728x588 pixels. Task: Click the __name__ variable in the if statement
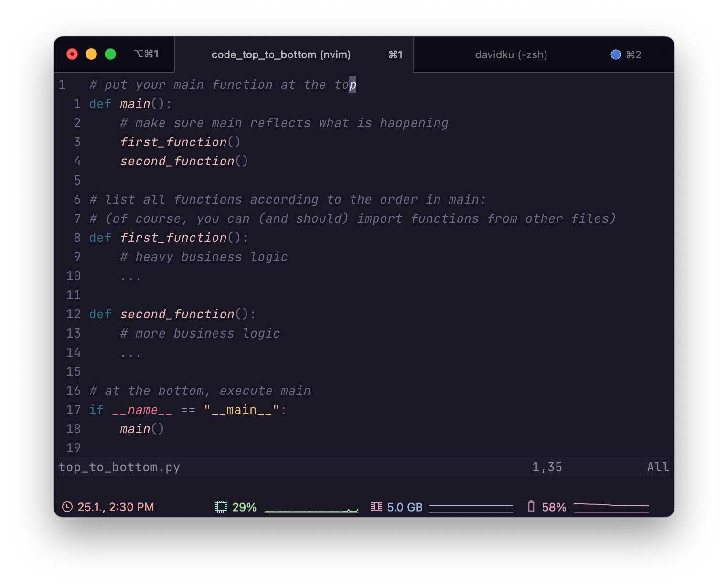142,410
